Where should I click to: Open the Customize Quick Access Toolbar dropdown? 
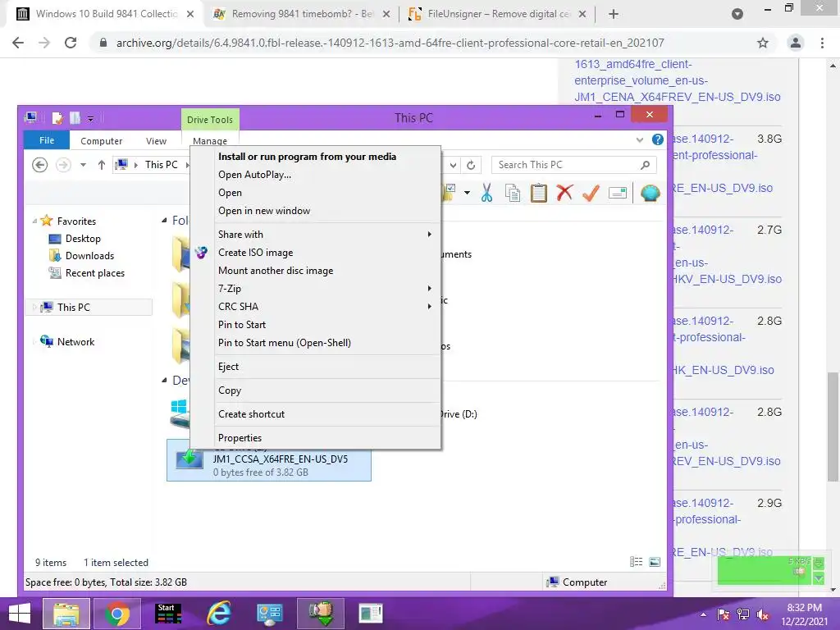click(x=90, y=118)
